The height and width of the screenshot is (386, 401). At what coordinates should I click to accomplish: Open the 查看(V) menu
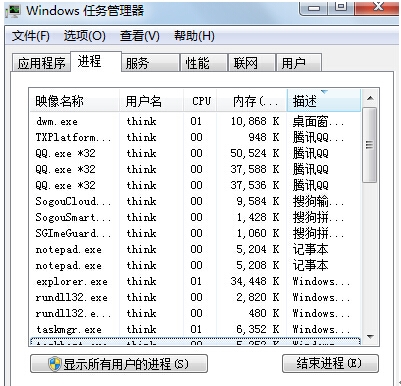(140, 36)
